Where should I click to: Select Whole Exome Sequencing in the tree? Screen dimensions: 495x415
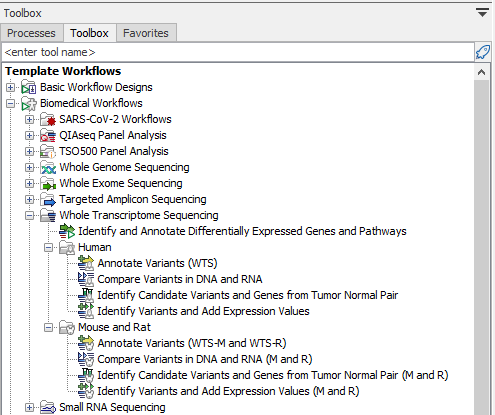tap(121, 183)
